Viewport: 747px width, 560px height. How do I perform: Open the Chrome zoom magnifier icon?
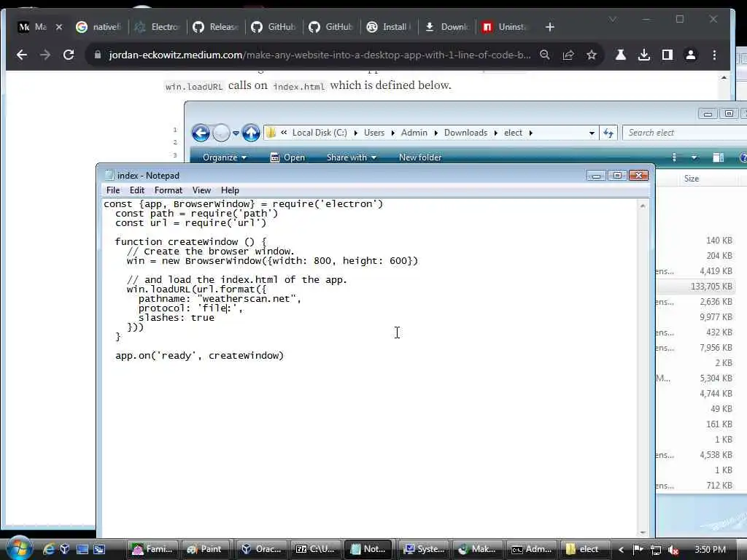[x=544, y=55]
